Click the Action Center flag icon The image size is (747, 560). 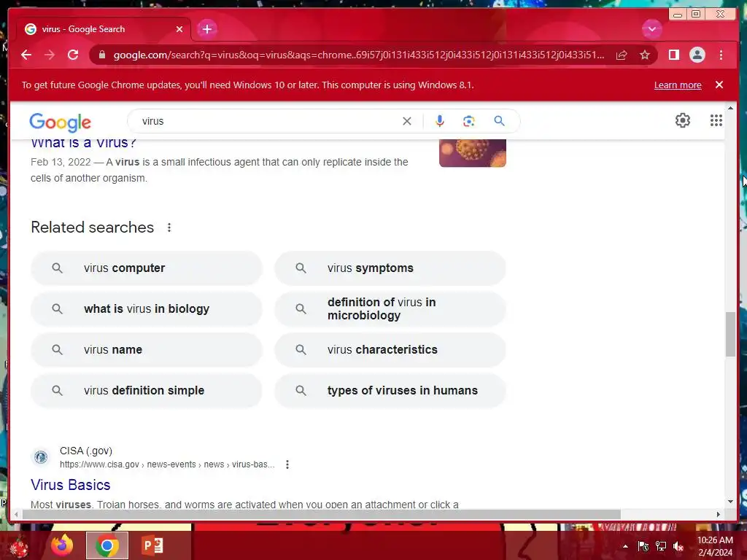(x=643, y=546)
